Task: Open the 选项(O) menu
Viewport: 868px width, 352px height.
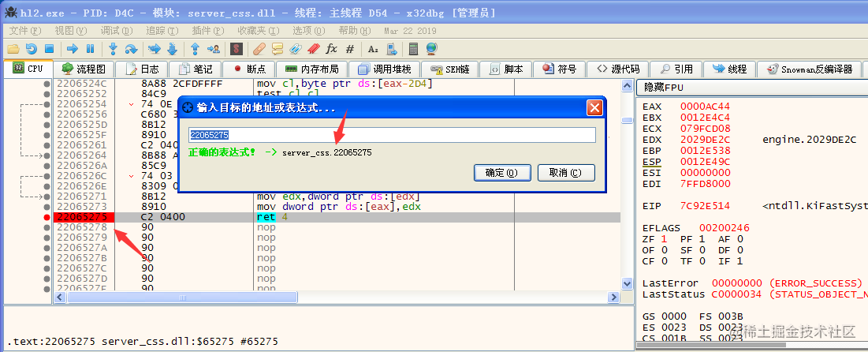Action: pyautogui.click(x=310, y=31)
